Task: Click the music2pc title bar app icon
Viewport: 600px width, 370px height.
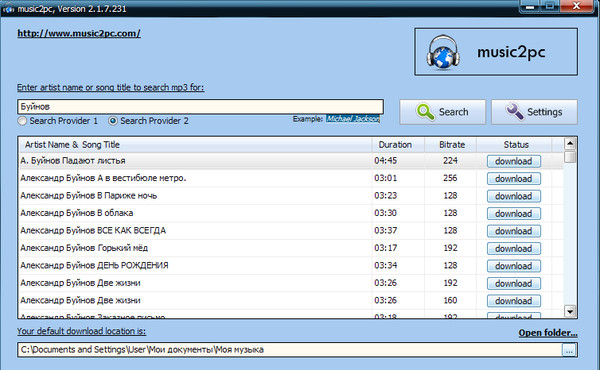Action: coord(8,8)
